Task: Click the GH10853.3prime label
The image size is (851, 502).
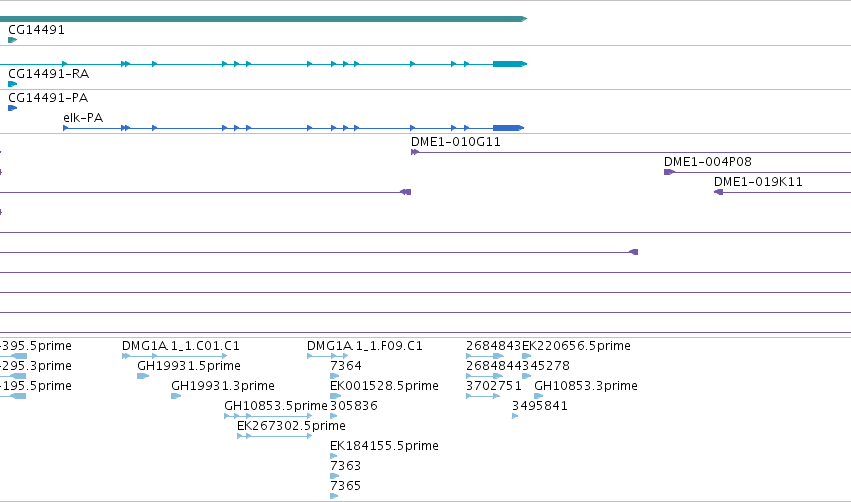Action: (586, 386)
